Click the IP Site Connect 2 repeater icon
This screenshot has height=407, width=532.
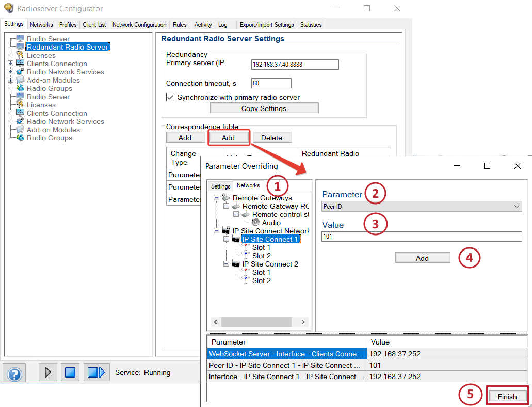point(236,264)
